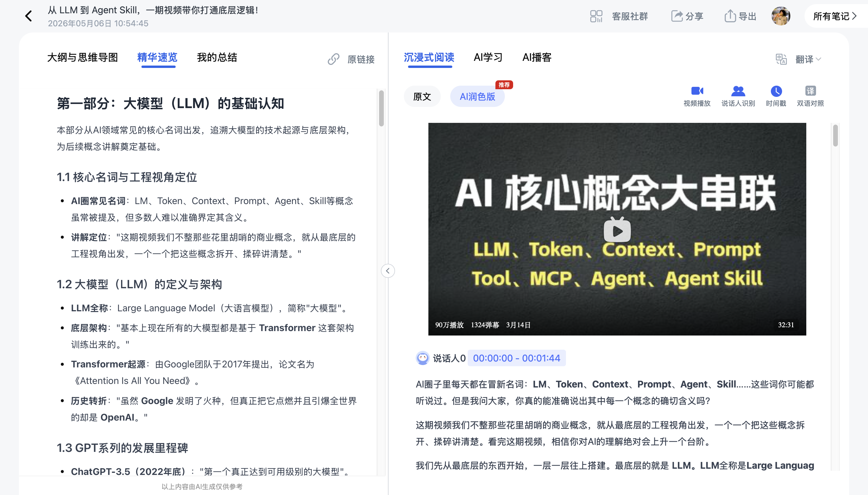This screenshot has width=868, height=495.
Task: Jump to timestamp 00:00:00 - 00:01:44
Action: 517,358
